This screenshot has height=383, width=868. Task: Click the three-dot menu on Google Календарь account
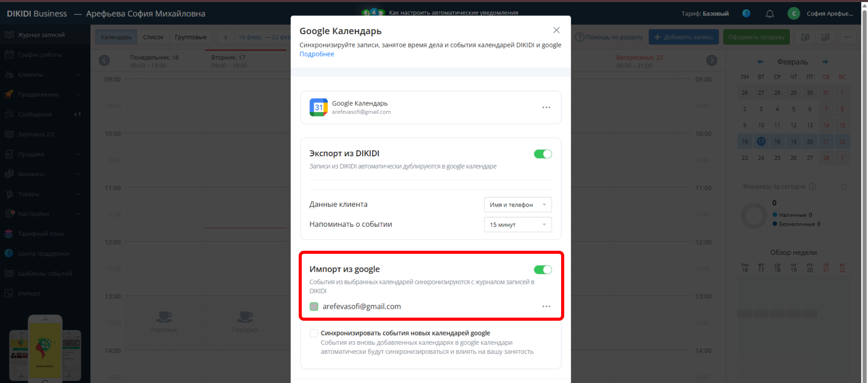546,108
